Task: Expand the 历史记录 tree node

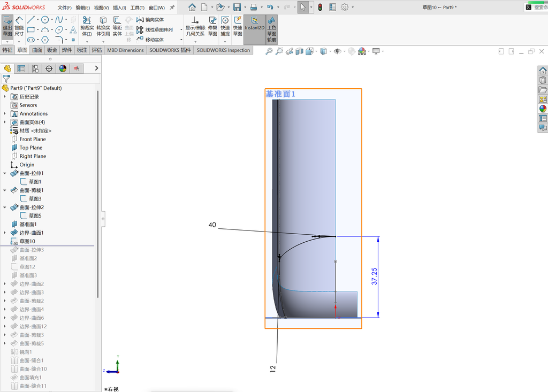Action: 4,96
